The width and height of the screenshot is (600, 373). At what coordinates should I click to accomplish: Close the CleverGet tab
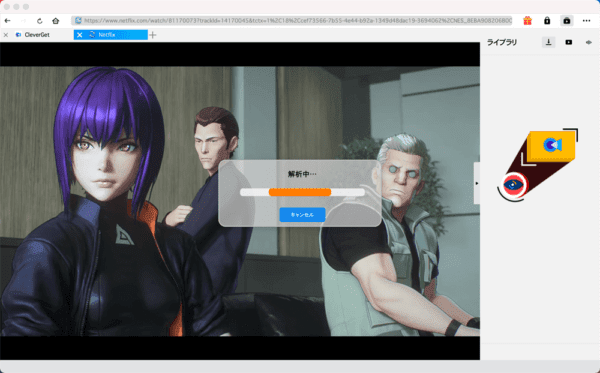6,35
